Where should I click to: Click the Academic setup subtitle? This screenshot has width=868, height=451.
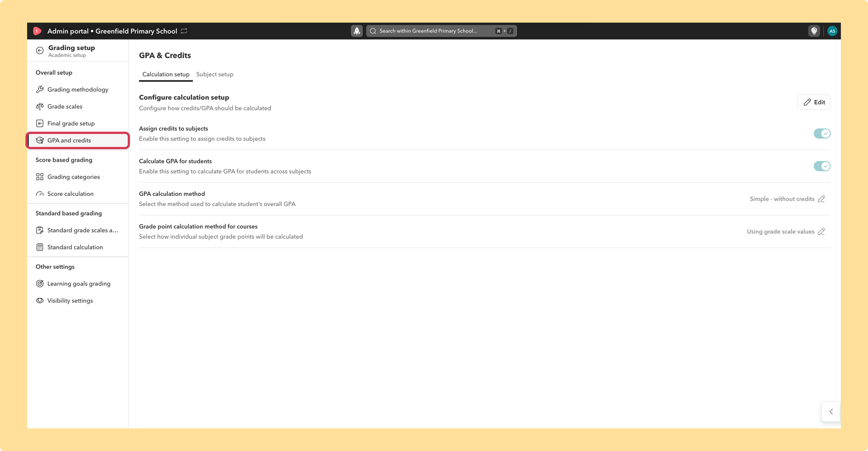(x=67, y=55)
